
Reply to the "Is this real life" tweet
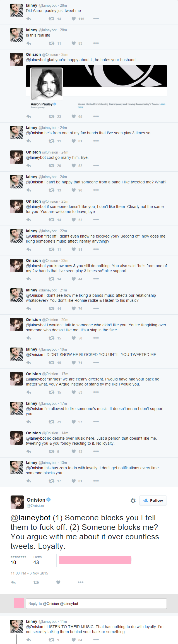[28, 43]
